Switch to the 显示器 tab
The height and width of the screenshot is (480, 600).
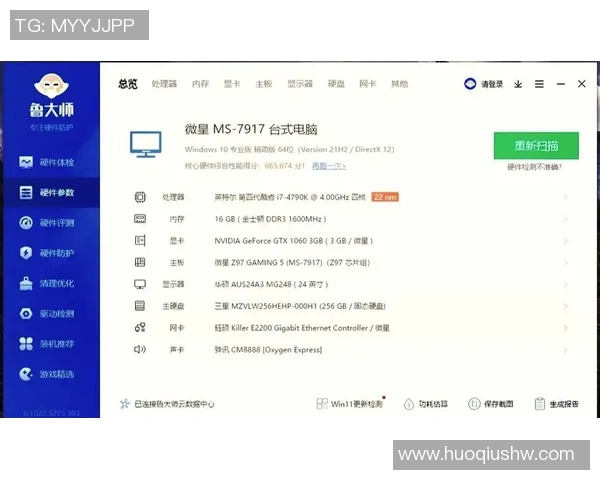coord(300,84)
